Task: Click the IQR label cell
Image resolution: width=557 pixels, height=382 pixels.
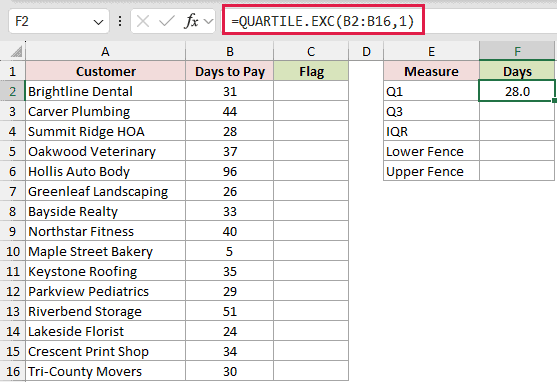Action: (x=431, y=131)
